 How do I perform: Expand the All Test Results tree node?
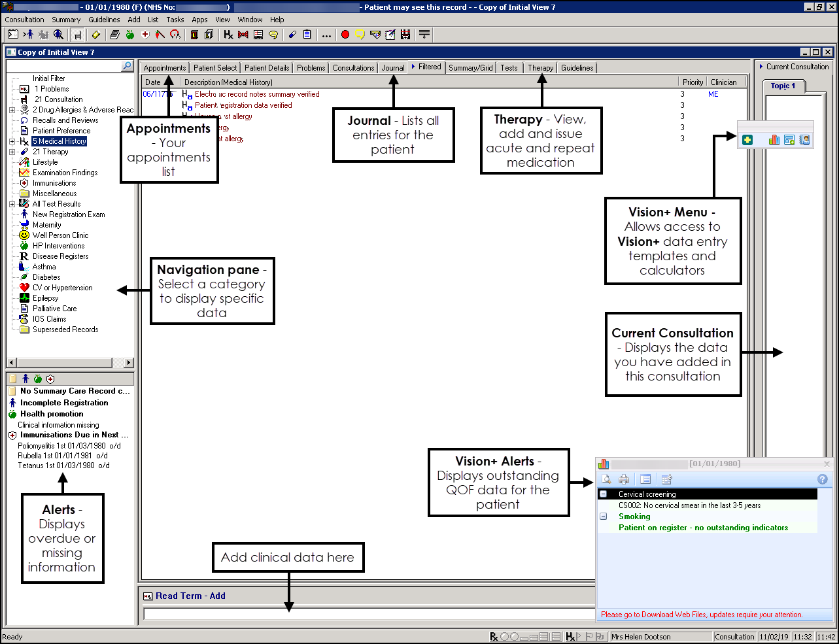(12, 204)
